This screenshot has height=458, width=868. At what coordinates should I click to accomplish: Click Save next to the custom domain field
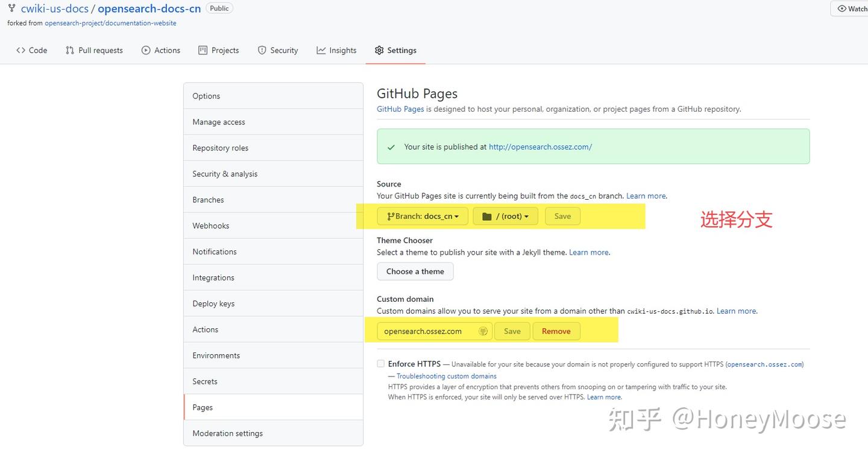coord(512,331)
